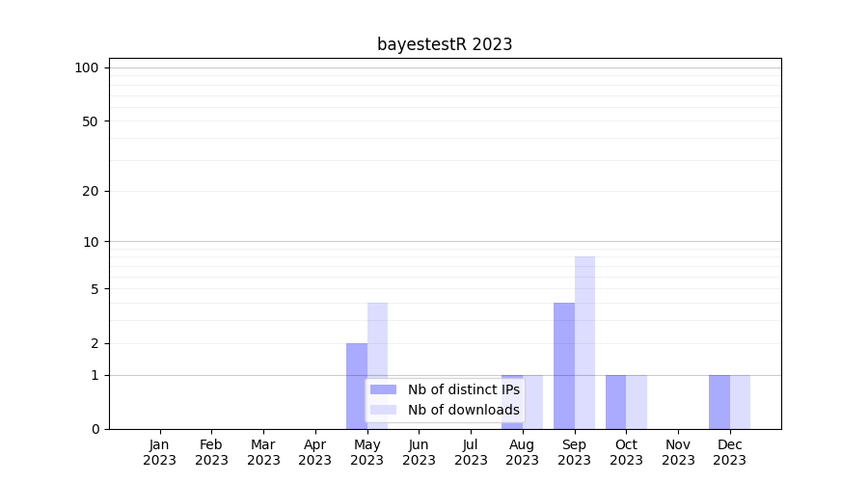Select the 0 y-axis tick label
Image resolution: width=868 pixels, height=482 pixels.
point(95,429)
